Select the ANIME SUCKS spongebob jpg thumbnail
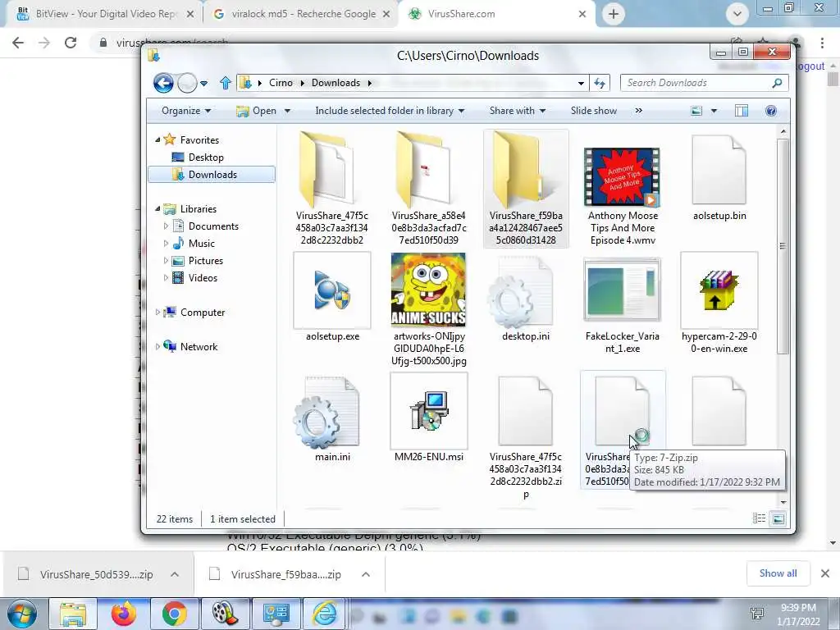The width and height of the screenshot is (840, 630). click(428, 290)
